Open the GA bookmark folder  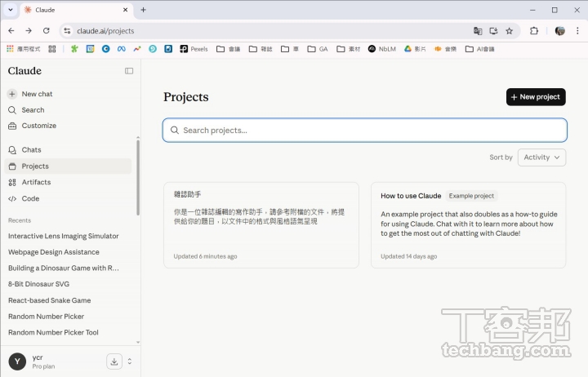[x=318, y=49]
